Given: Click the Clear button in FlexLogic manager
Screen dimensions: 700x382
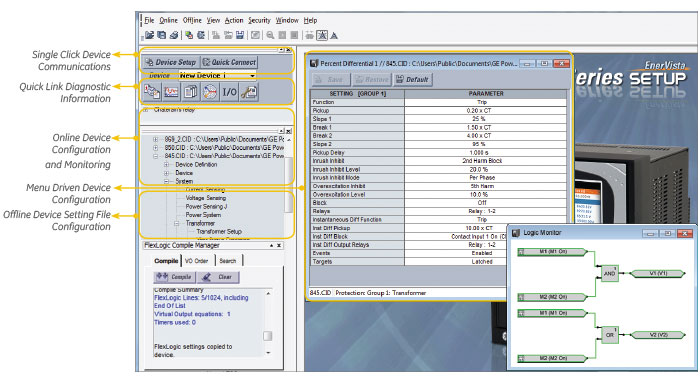Looking at the screenshot, I should coord(218,277).
